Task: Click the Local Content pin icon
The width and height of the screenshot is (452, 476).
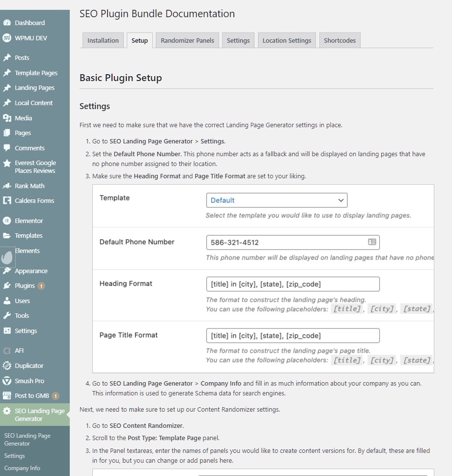Action: [x=7, y=103]
